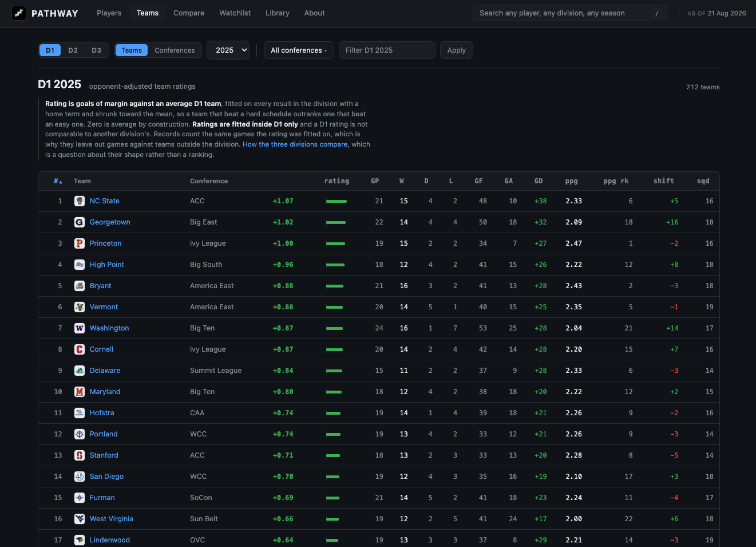Image resolution: width=756 pixels, height=547 pixels.
Task: Sort table by GD column
Action: [x=539, y=181]
